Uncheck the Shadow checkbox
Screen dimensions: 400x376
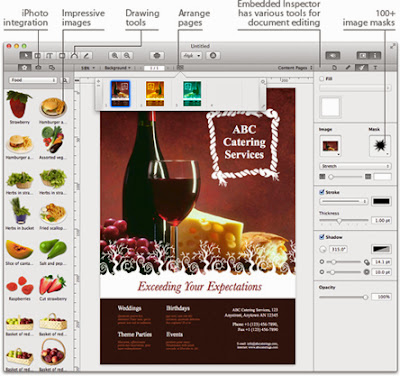(322, 237)
